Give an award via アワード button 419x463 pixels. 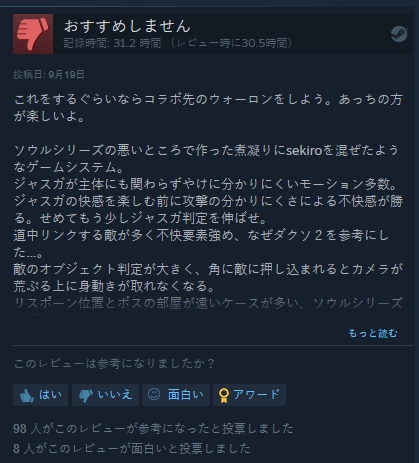[x=249, y=395]
